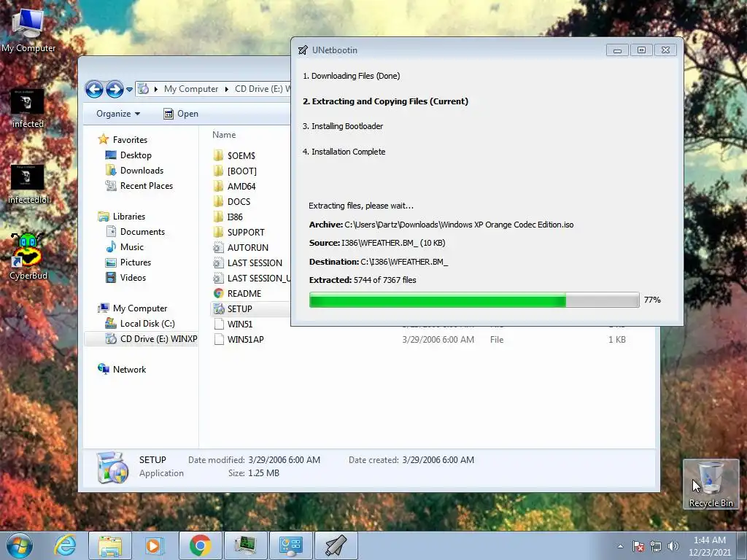Open Action Center flag tray icon
The height and width of the screenshot is (560, 747).
(638, 546)
